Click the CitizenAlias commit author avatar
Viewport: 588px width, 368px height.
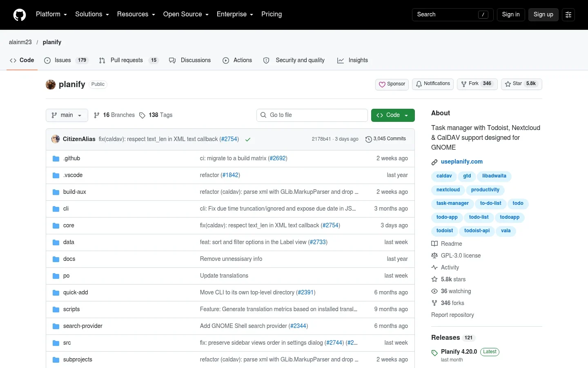point(56,139)
